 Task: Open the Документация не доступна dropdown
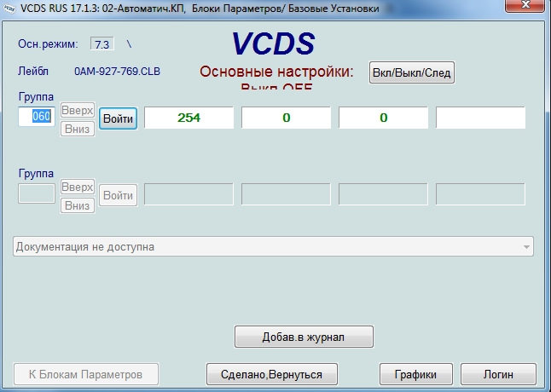[273, 246]
